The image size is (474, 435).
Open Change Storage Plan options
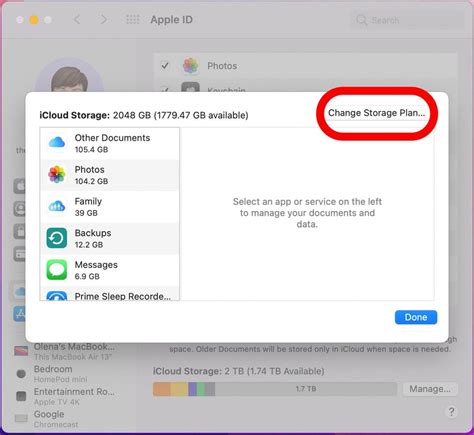(376, 113)
